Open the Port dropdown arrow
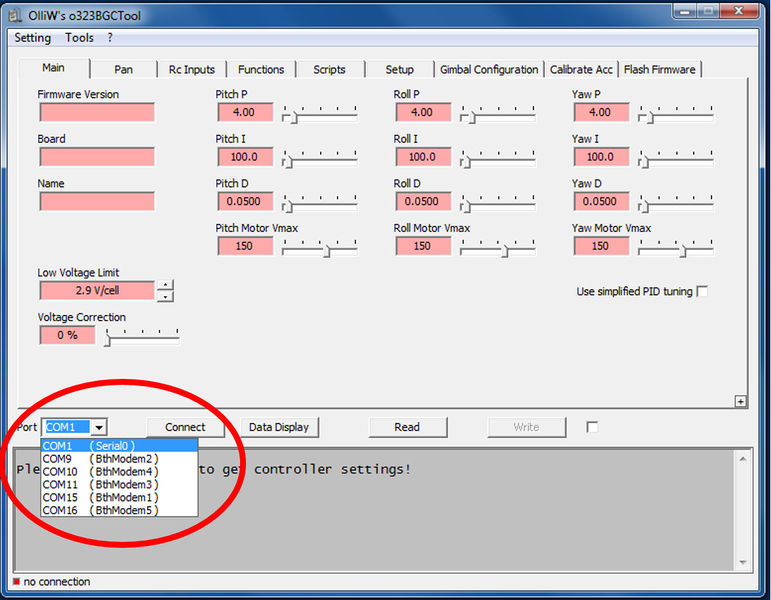The width and height of the screenshot is (771, 600). pos(99,427)
